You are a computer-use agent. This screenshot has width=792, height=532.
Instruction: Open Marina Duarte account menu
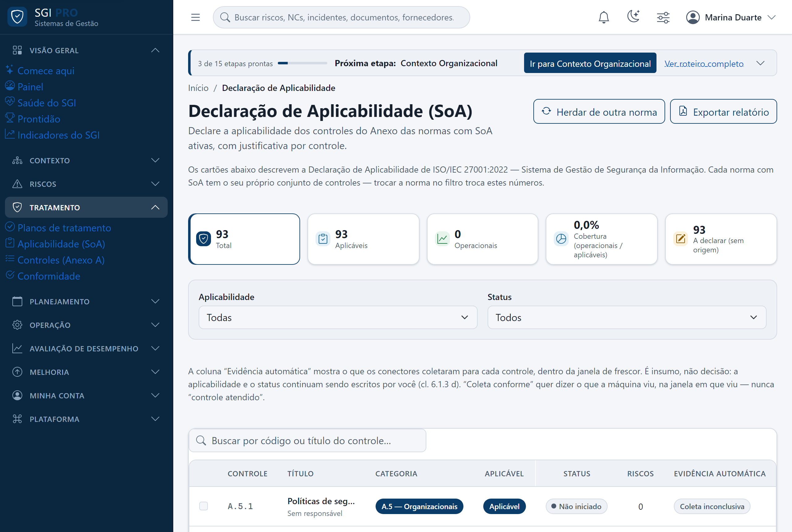point(730,17)
